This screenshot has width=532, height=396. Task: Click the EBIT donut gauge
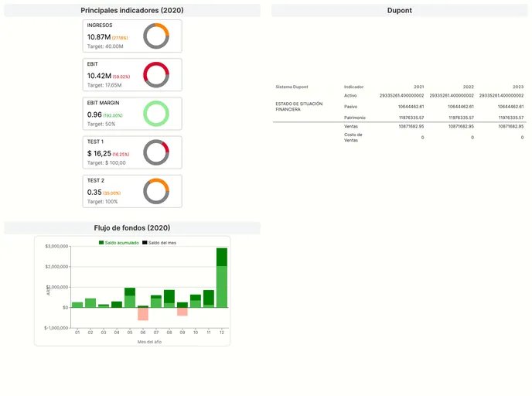point(156,74)
